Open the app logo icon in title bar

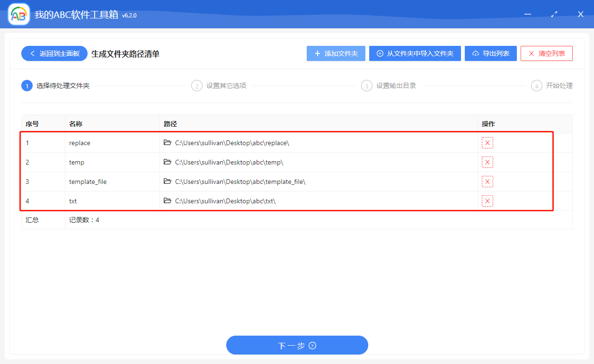pyautogui.click(x=18, y=14)
